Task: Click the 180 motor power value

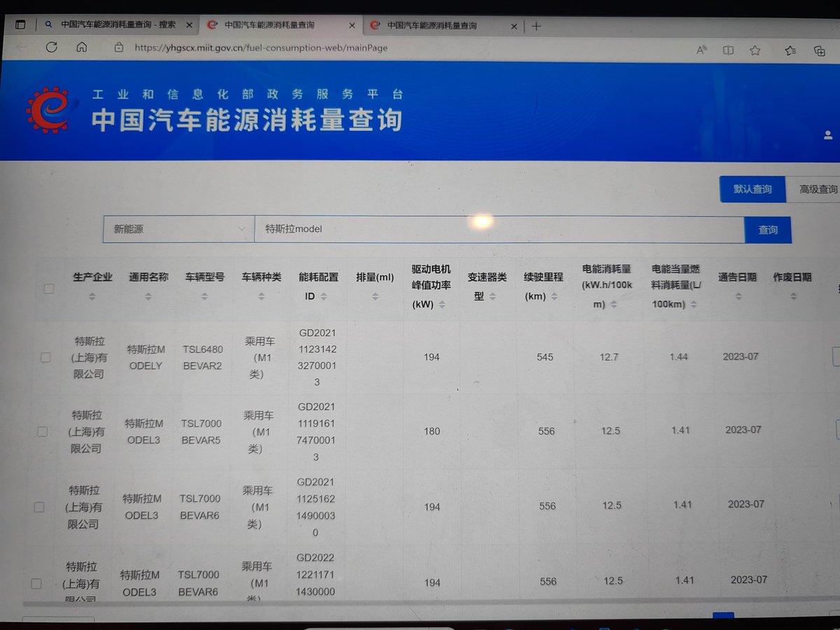Action: click(x=432, y=431)
